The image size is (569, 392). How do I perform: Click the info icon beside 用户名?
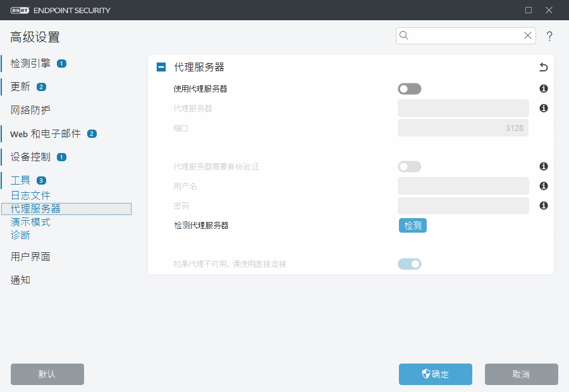pos(543,186)
